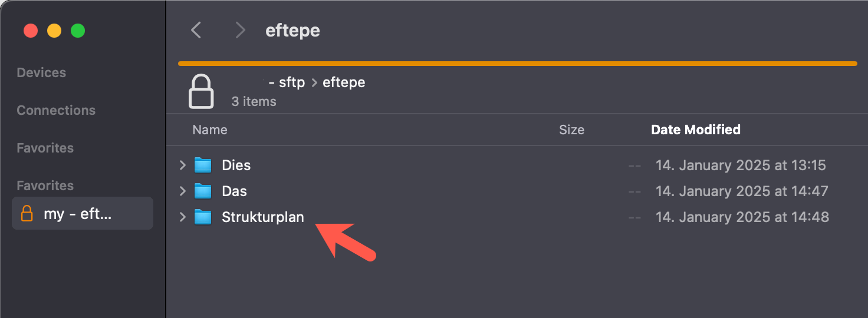Image resolution: width=868 pixels, height=318 pixels.
Task: Click the eftepe breadcrumb segment
Action: coord(344,82)
